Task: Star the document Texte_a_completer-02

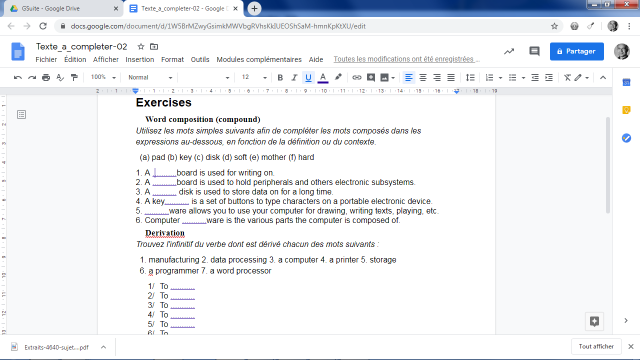Action: pos(141,47)
